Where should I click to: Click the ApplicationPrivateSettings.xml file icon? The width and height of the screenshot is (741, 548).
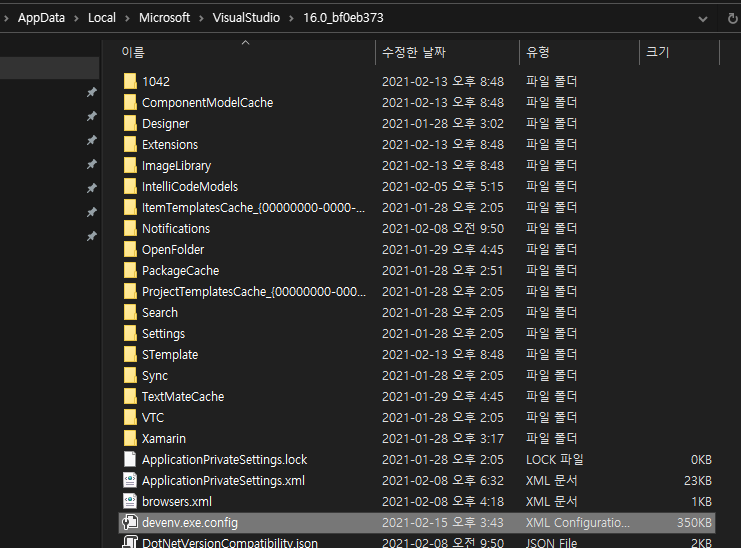click(x=130, y=480)
